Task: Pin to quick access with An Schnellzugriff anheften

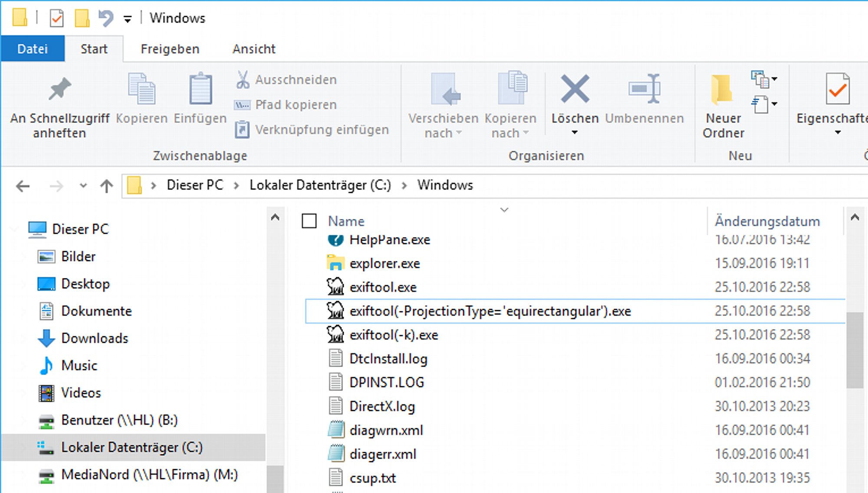Action: [59, 107]
